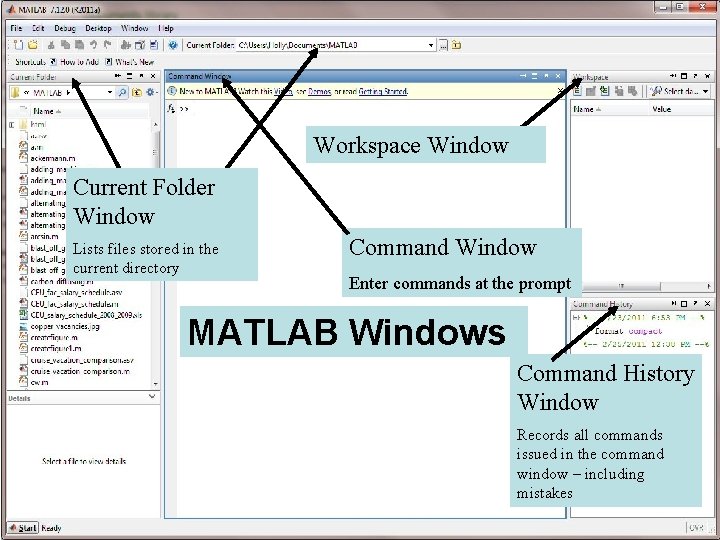Screen dimensions: 720x540
Task: Undock the Workspace panel
Action: pos(696,76)
